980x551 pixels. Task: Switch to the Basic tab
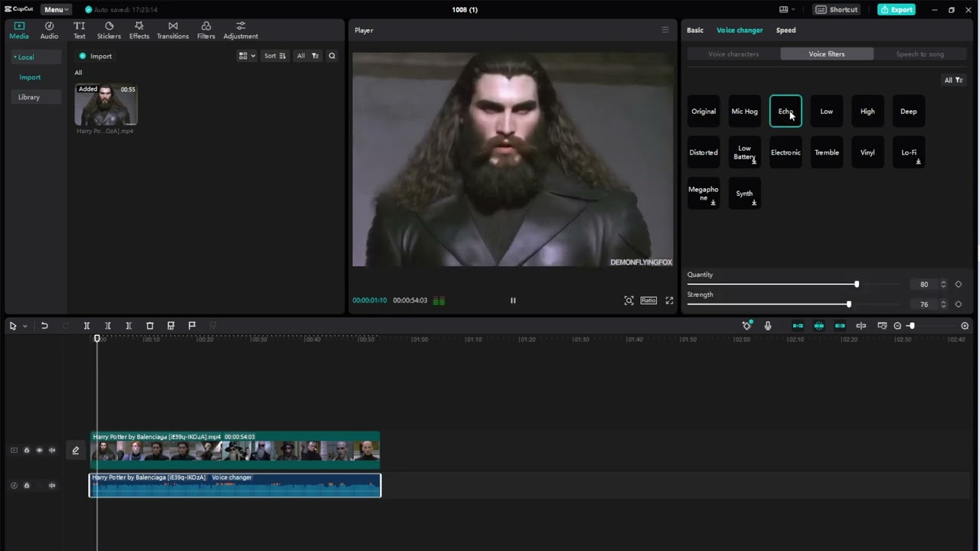[695, 30]
